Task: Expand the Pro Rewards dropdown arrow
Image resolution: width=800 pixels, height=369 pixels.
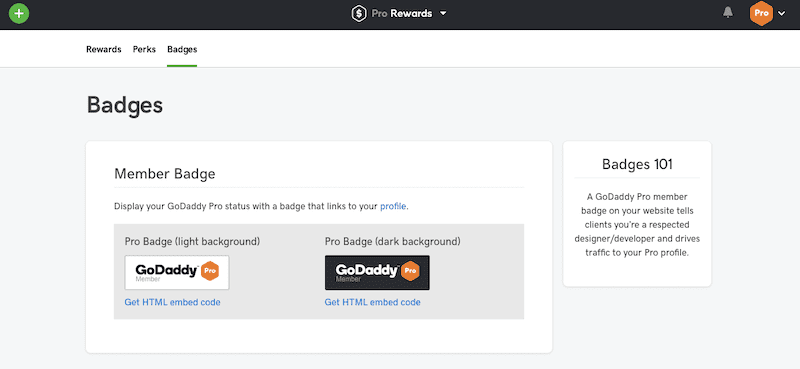Action: pos(443,14)
